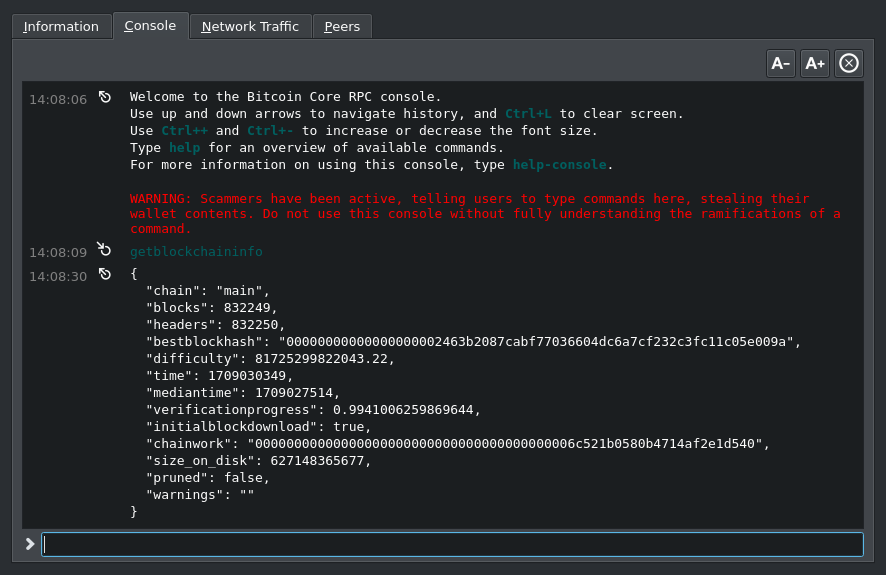Open the Network Traffic tab
Image resolution: width=886 pixels, height=575 pixels.
coord(250,27)
